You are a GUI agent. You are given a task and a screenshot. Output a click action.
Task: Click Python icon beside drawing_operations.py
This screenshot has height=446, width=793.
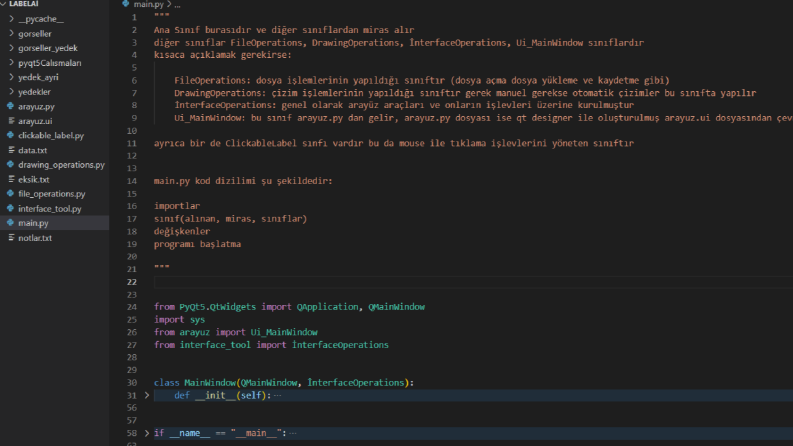pyautogui.click(x=11, y=164)
